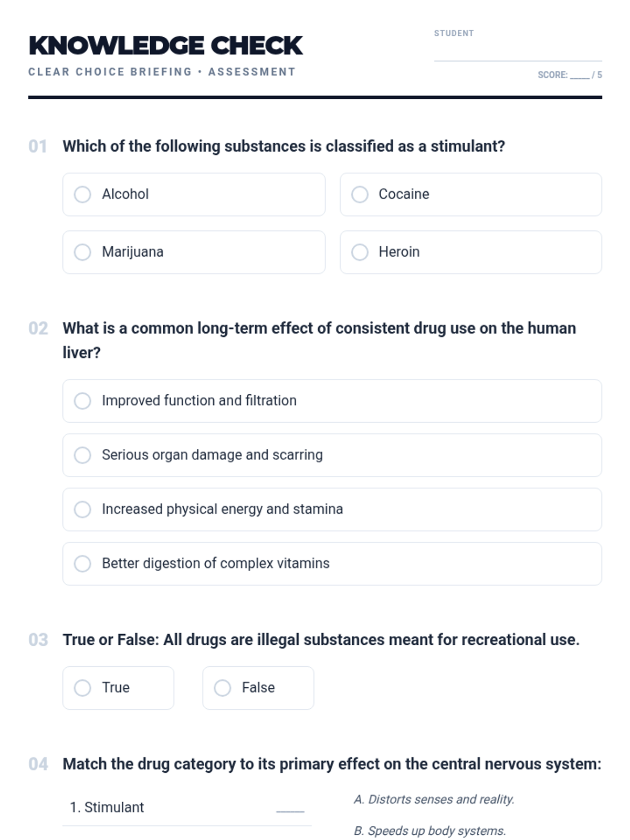
Task: Select the Alcohol radio option
Action: 82,194
